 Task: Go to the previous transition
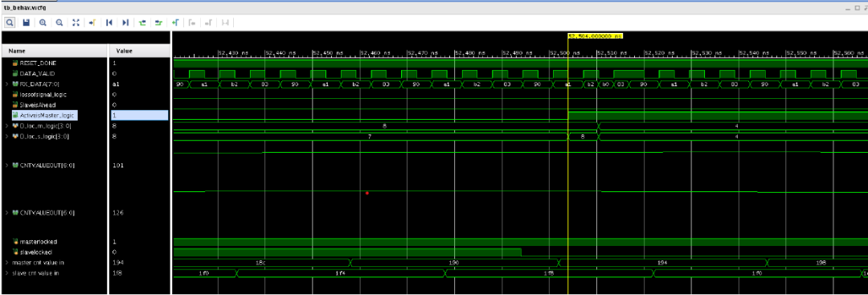[142, 23]
